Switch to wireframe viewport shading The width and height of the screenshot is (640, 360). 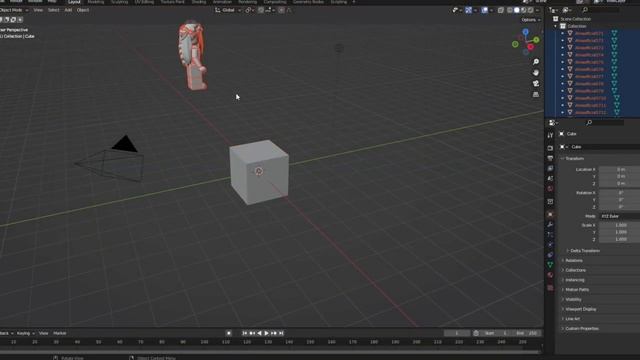[x=510, y=10]
